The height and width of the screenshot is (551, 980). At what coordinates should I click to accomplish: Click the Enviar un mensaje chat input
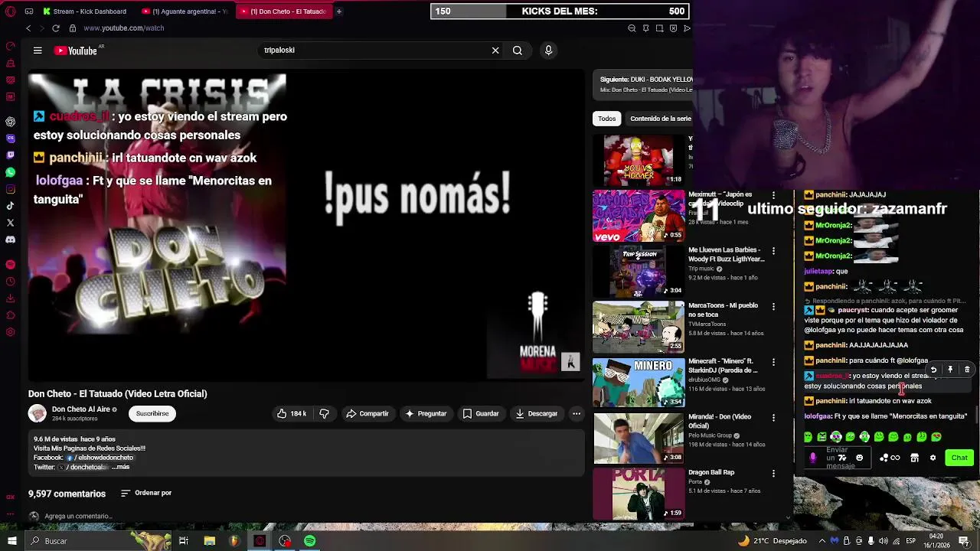[838, 458]
